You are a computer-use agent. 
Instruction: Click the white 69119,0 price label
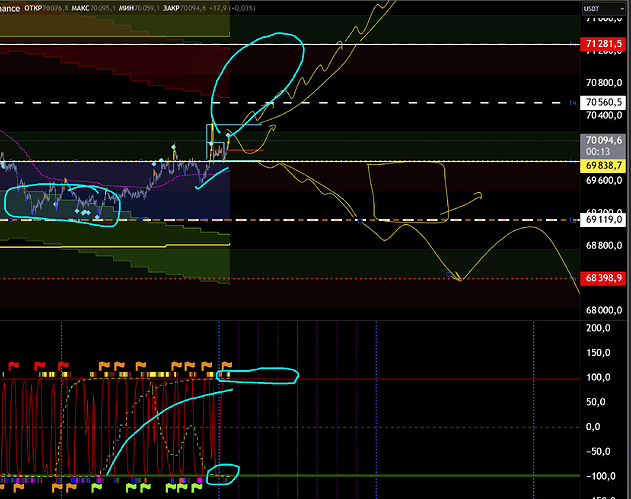[603, 219]
